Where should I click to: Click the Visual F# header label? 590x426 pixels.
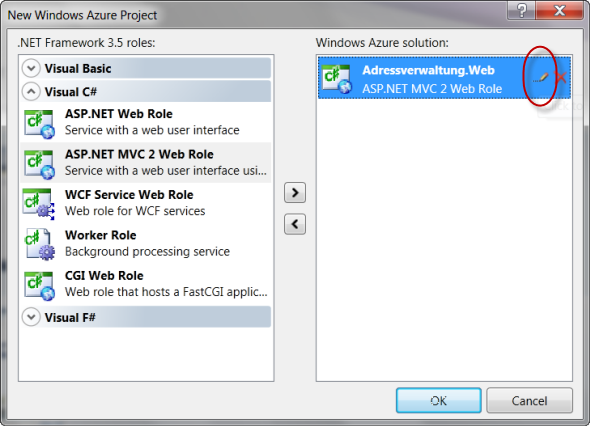(70, 317)
